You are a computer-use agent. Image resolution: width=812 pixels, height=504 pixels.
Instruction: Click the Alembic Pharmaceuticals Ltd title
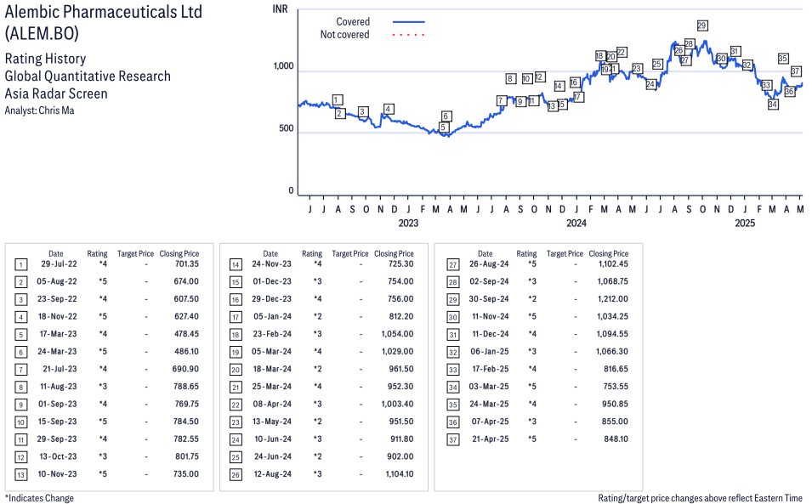point(104,11)
